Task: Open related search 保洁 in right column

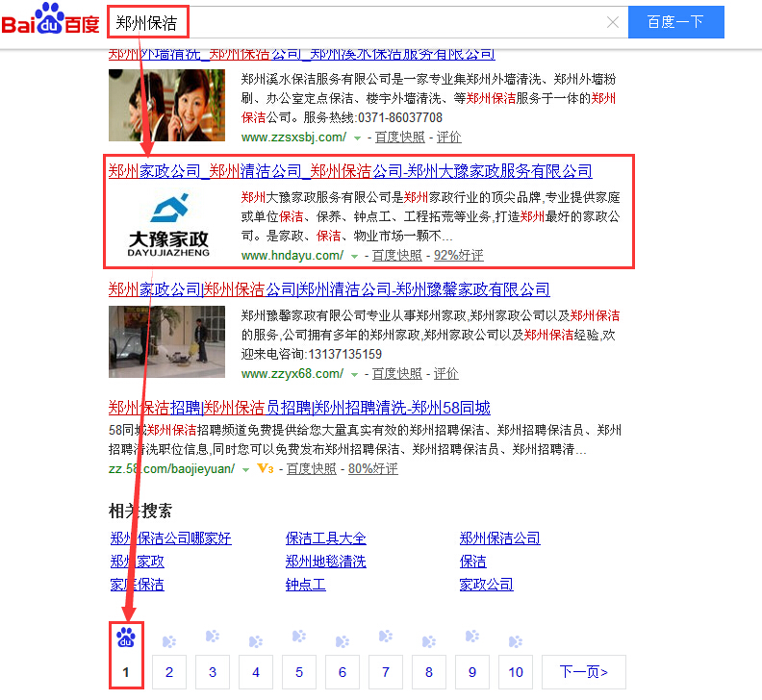Action: click(x=472, y=562)
